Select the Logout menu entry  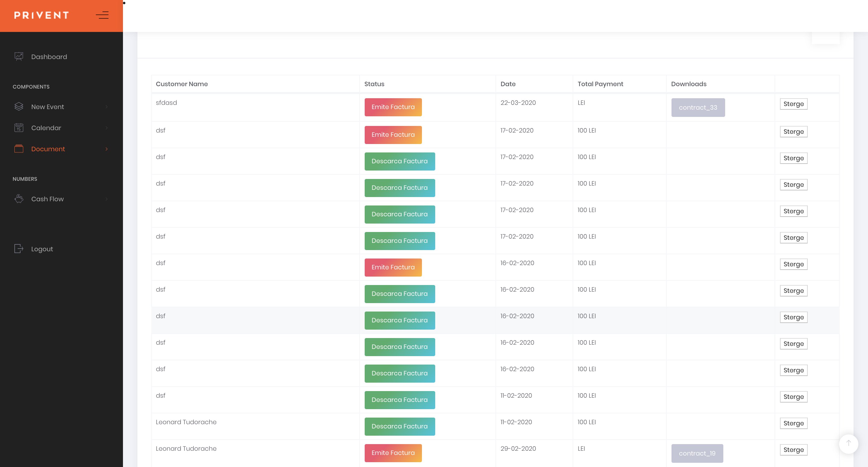click(42, 249)
